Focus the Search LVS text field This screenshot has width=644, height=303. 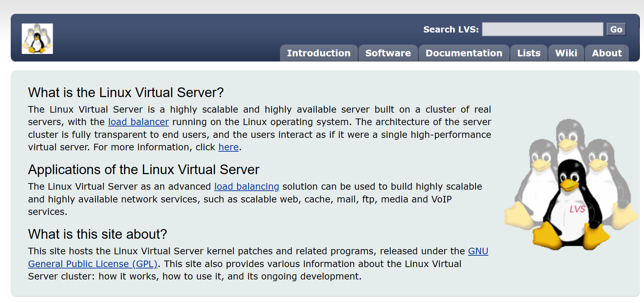pyautogui.click(x=542, y=29)
